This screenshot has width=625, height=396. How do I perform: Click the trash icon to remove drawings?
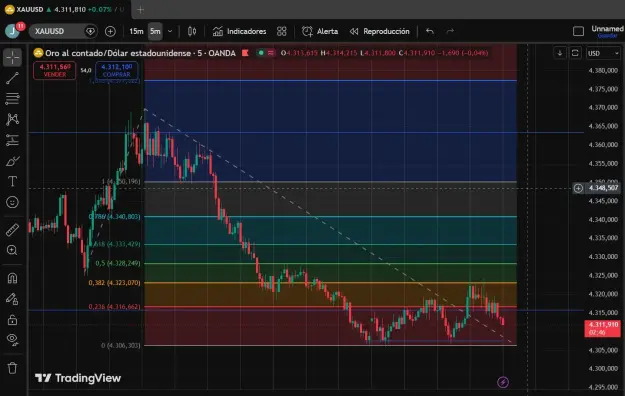pyautogui.click(x=12, y=368)
